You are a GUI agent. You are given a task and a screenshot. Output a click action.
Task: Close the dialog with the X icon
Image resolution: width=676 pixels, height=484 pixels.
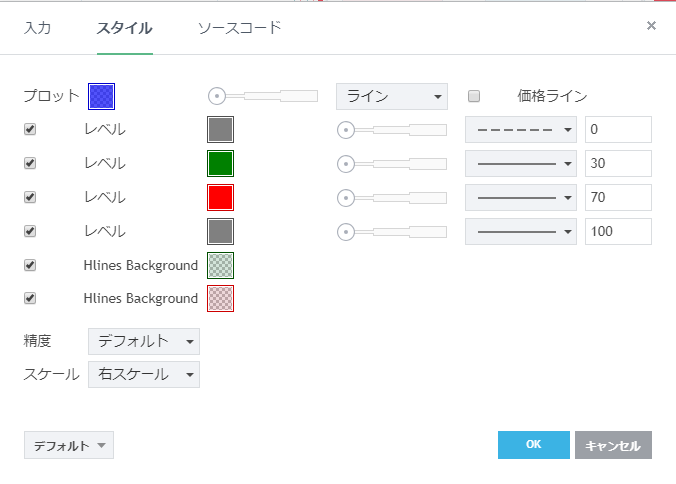651,26
